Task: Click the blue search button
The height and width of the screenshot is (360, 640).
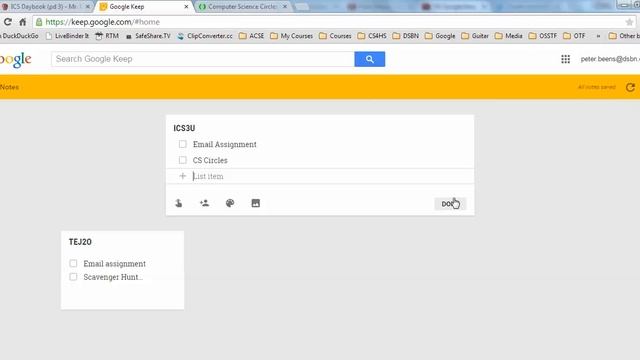Action: (369, 59)
